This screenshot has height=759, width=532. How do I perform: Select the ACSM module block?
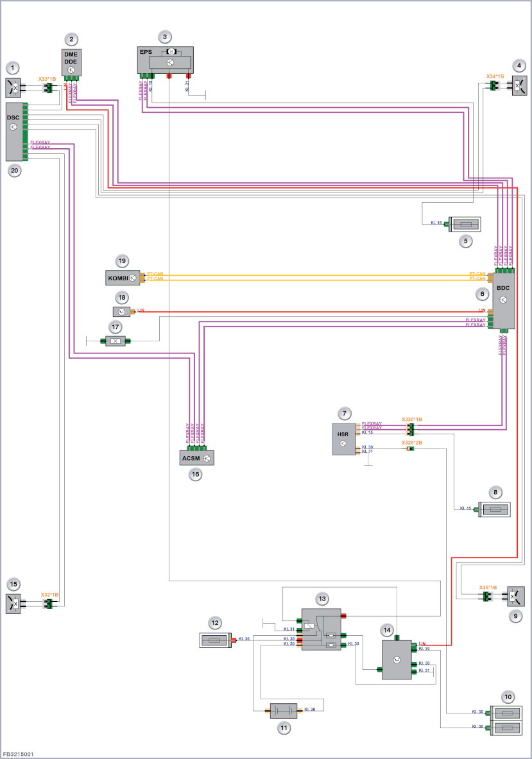[x=196, y=458]
